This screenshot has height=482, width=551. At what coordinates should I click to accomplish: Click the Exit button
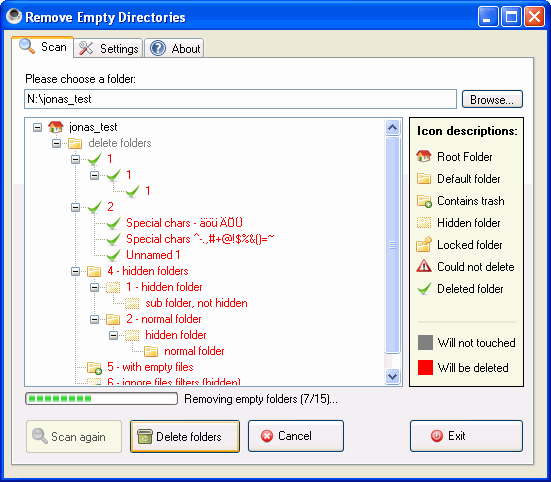(466, 436)
